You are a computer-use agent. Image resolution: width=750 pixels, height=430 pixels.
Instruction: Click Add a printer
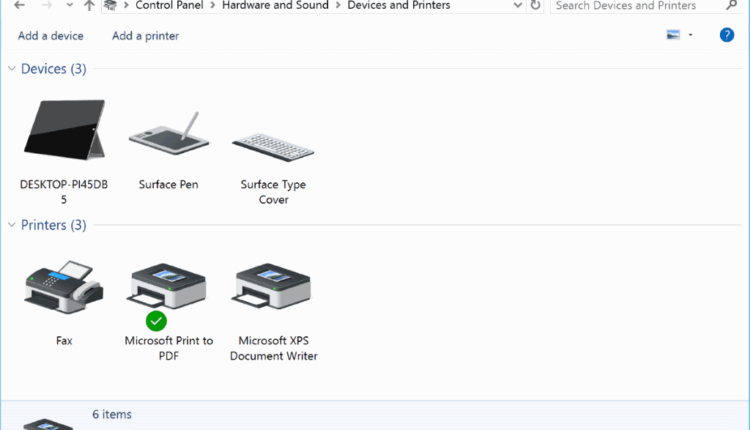pos(145,36)
